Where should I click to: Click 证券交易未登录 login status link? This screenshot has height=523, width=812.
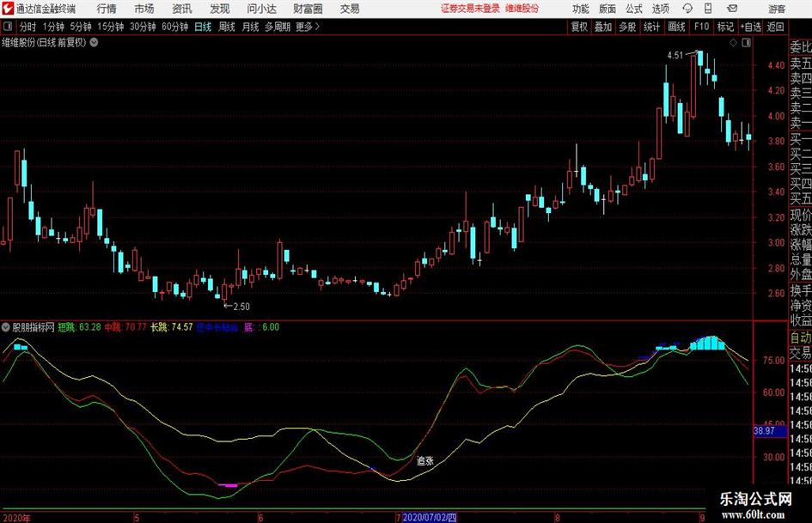click(470, 9)
